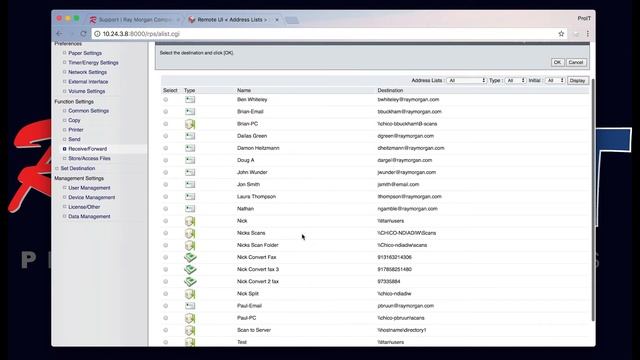Click the page's vertical scrollbar
640x360 pixels.
click(593, 199)
